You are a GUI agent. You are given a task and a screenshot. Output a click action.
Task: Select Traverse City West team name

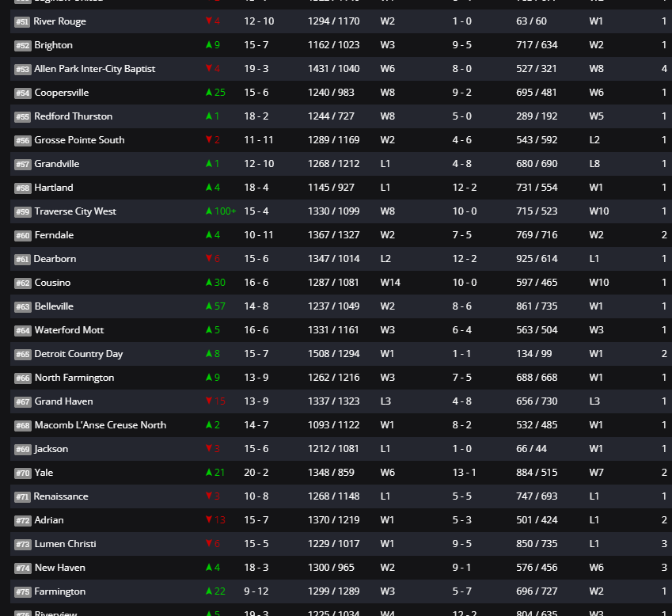[75, 211]
